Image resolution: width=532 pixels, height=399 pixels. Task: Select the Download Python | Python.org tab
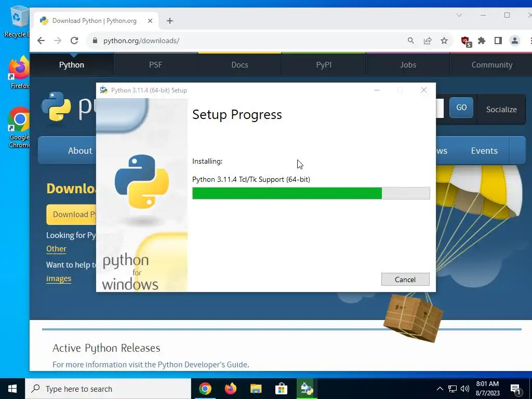(95, 21)
